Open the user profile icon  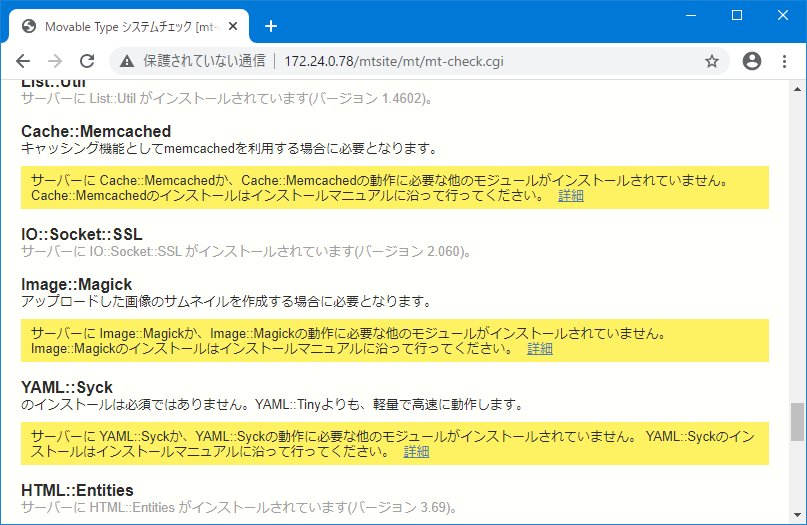[x=751, y=61]
